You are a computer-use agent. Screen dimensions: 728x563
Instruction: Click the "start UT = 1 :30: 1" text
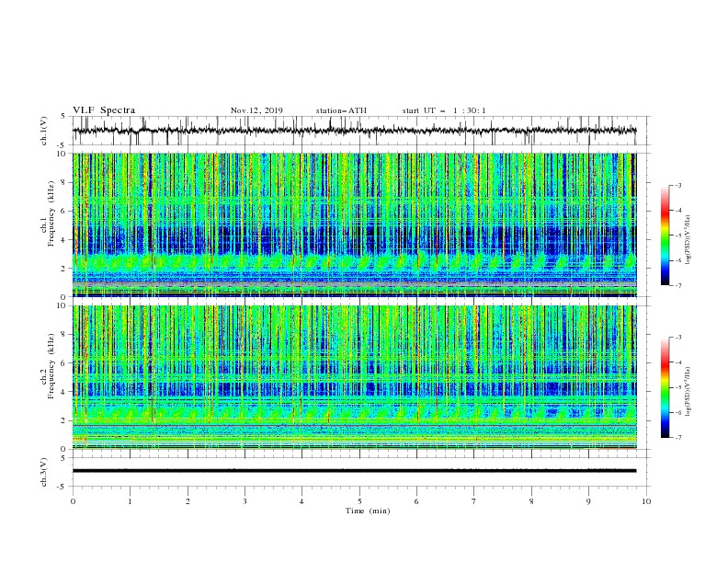(x=444, y=110)
